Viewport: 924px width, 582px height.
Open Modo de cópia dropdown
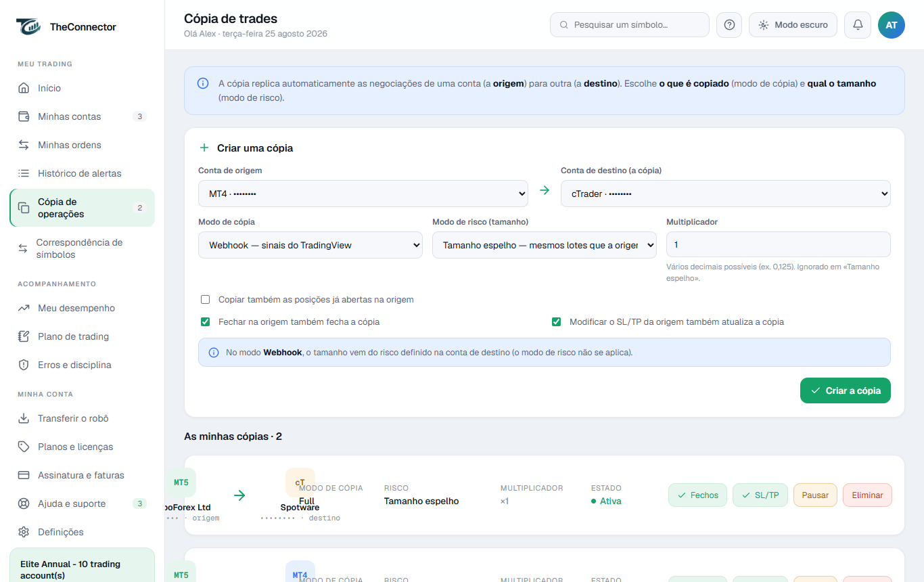click(x=310, y=245)
